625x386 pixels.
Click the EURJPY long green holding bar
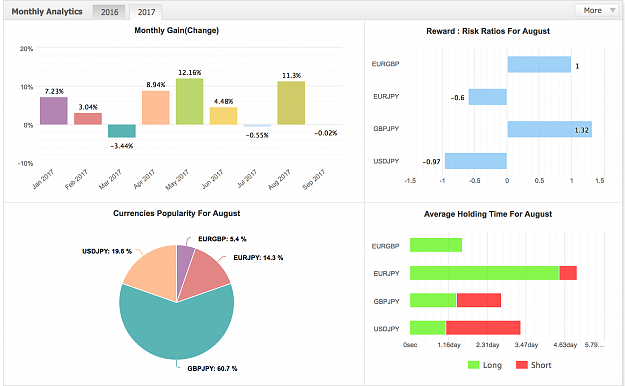[x=485, y=273]
